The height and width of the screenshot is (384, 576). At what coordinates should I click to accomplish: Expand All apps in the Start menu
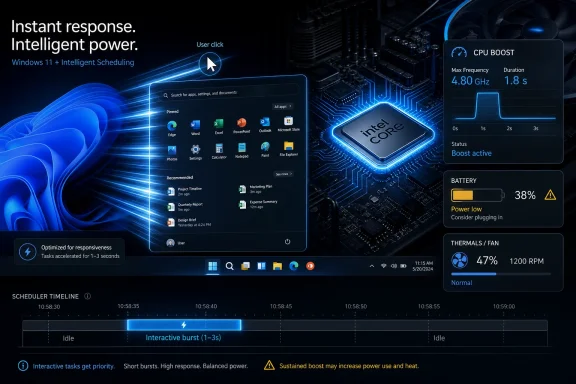282,107
